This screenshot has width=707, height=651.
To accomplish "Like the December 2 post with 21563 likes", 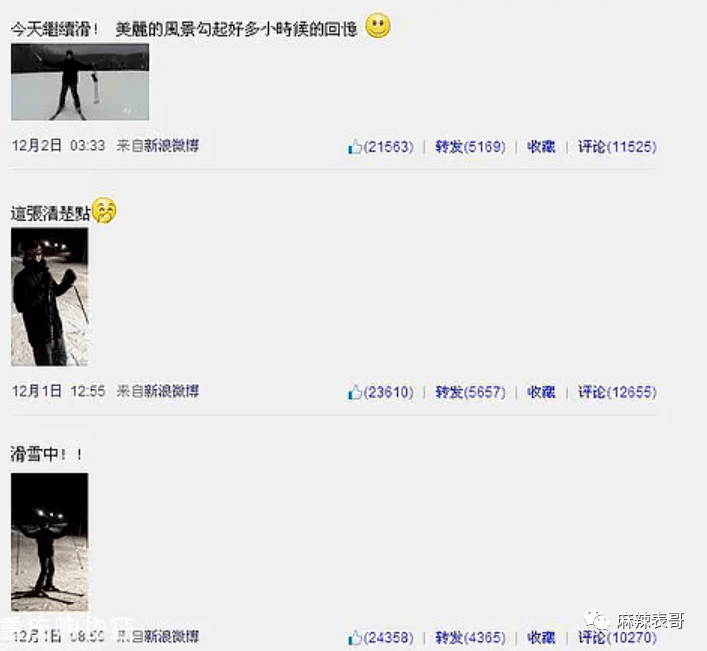I will [355, 147].
